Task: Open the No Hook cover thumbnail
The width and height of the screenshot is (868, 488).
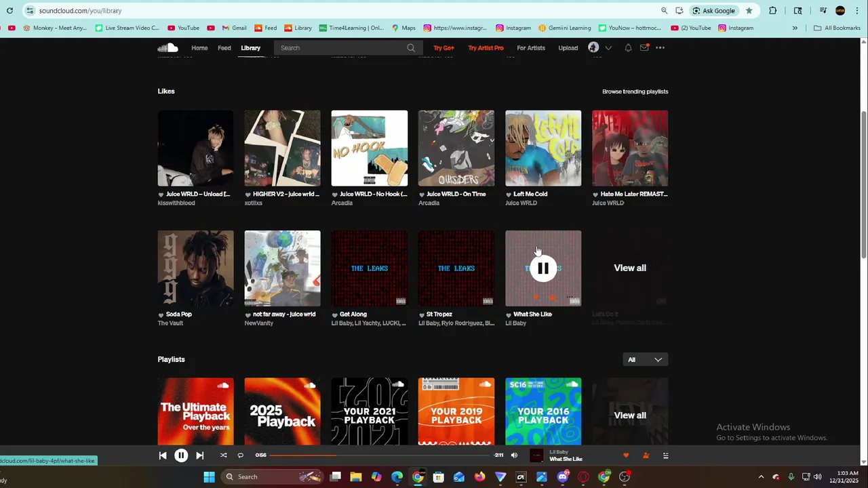Action: click(370, 148)
